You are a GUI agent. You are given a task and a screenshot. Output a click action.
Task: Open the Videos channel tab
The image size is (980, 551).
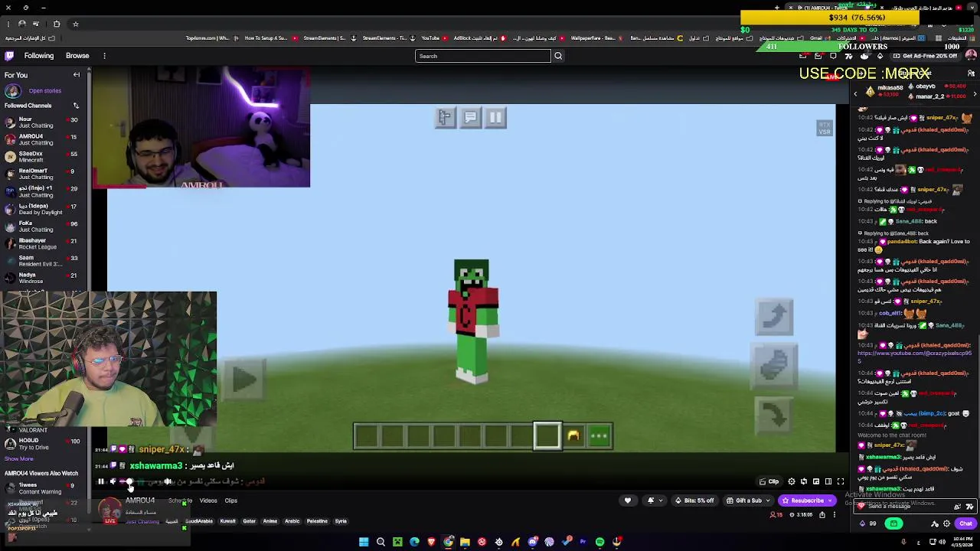tap(208, 500)
